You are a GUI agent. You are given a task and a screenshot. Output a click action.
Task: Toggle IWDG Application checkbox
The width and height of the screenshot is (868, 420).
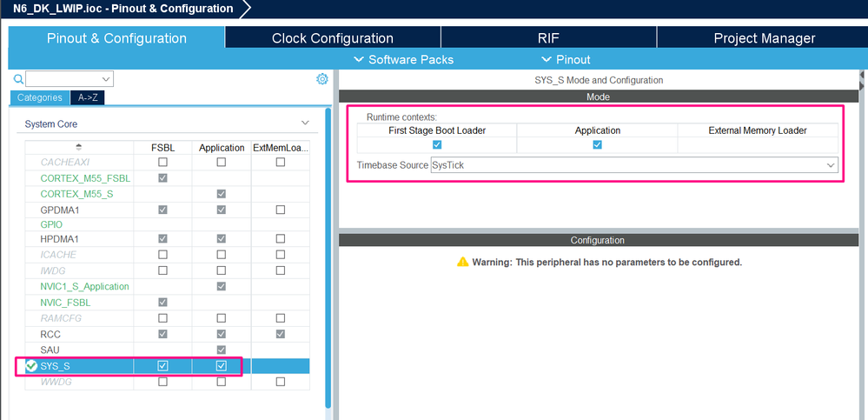pyautogui.click(x=222, y=270)
